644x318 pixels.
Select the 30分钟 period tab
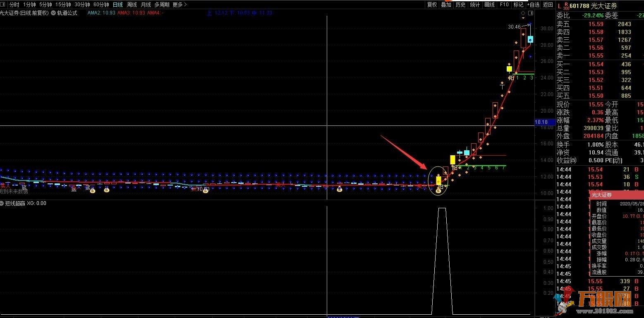(x=82, y=5)
